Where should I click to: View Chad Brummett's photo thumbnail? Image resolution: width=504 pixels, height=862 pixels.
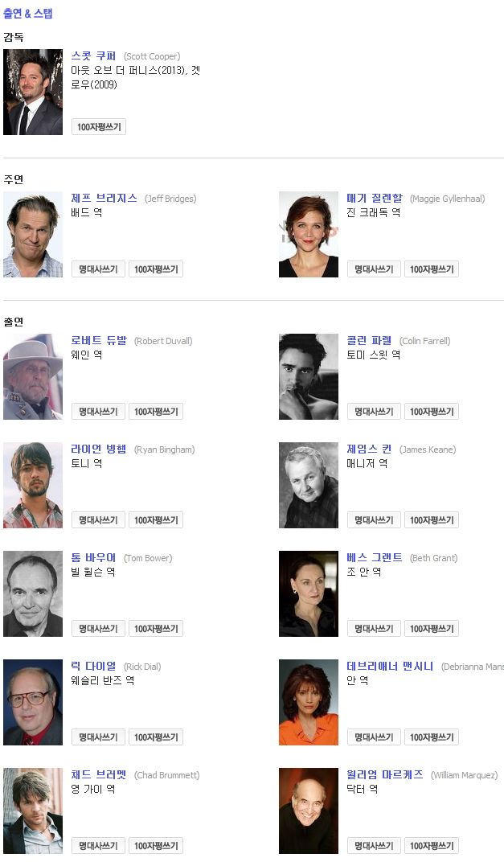click(x=33, y=811)
